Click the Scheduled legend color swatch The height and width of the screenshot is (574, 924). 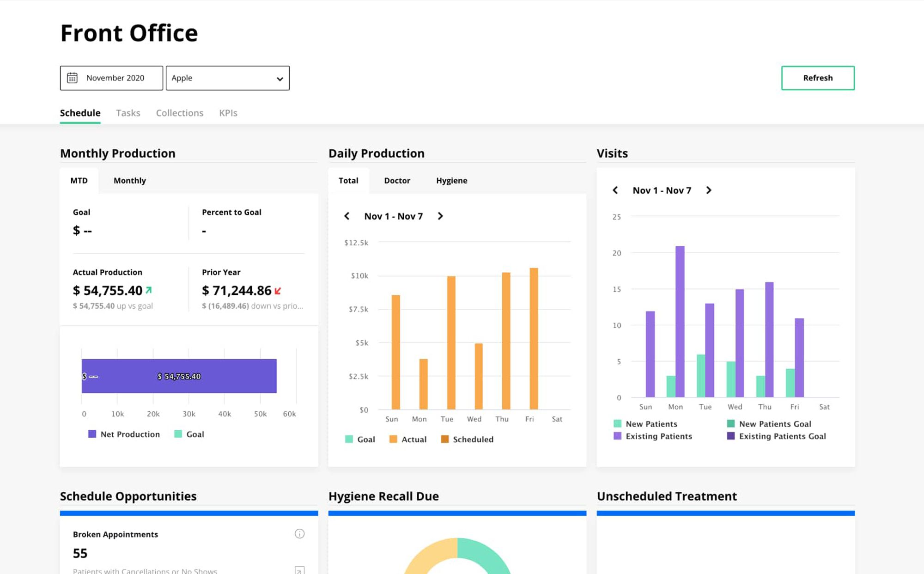pyautogui.click(x=445, y=439)
